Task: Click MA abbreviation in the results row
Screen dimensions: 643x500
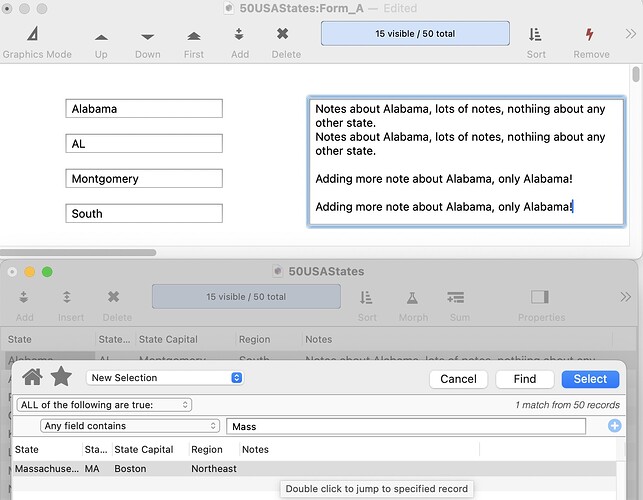Action: click(92, 469)
